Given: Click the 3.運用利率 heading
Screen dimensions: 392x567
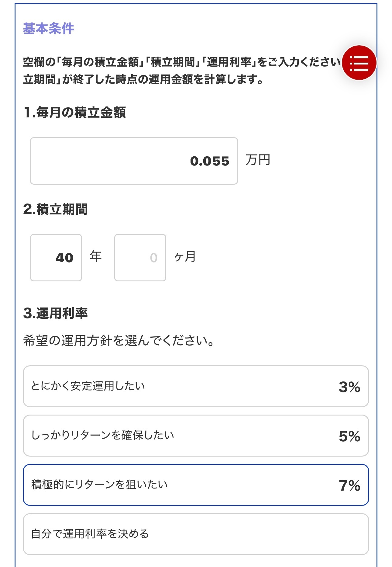Looking at the screenshot, I should tap(56, 313).
